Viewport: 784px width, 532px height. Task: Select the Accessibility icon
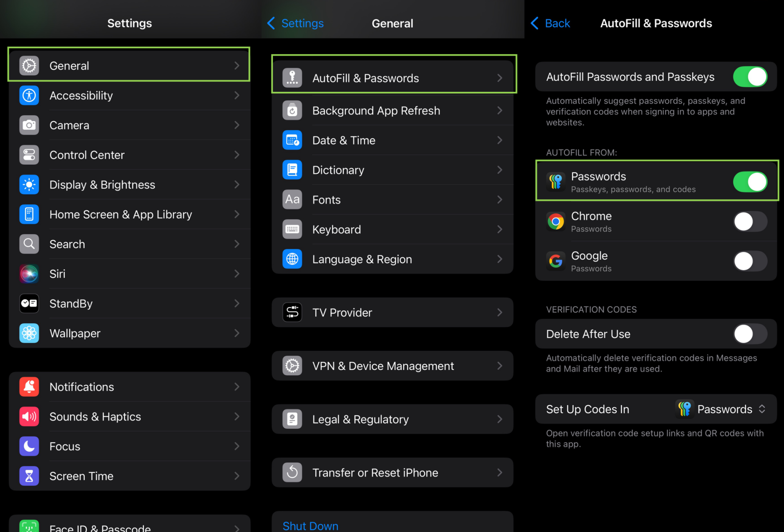tap(29, 95)
